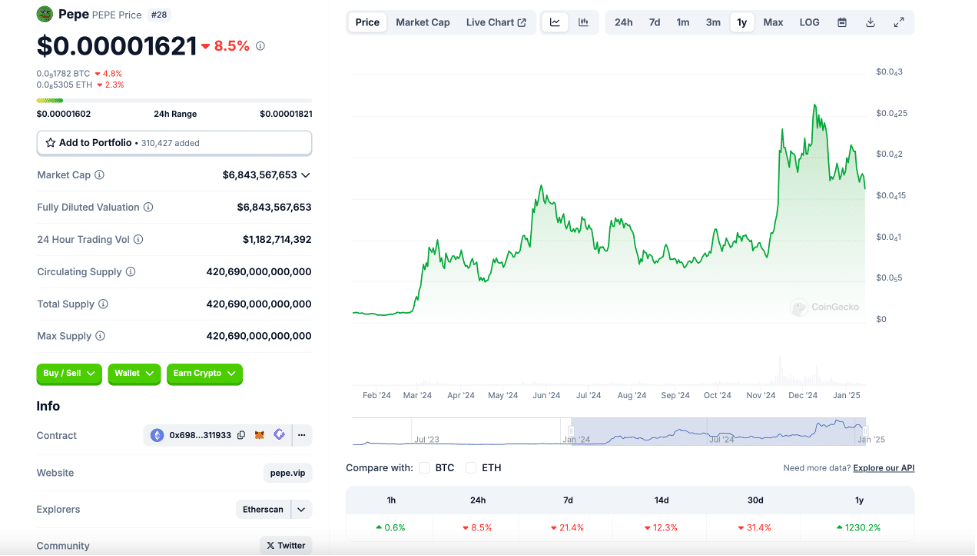977x556 pixels.
Task: Switch to candlestick chart view icon
Action: [x=583, y=22]
